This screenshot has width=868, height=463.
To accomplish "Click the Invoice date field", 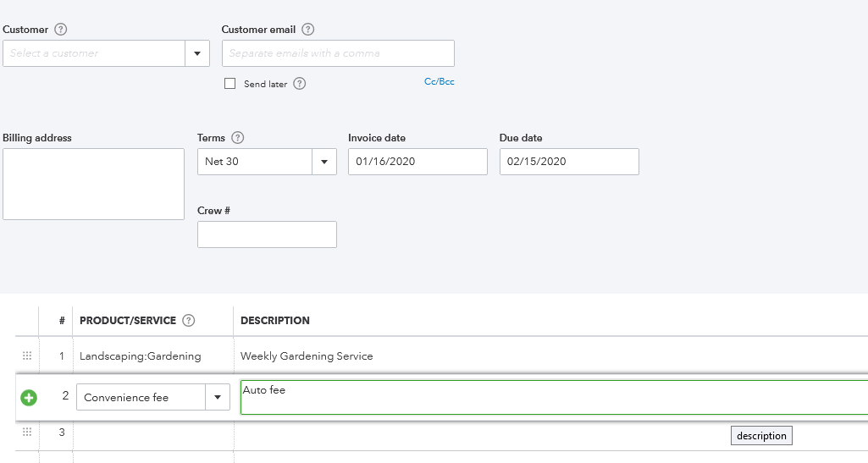I will [x=417, y=162].
